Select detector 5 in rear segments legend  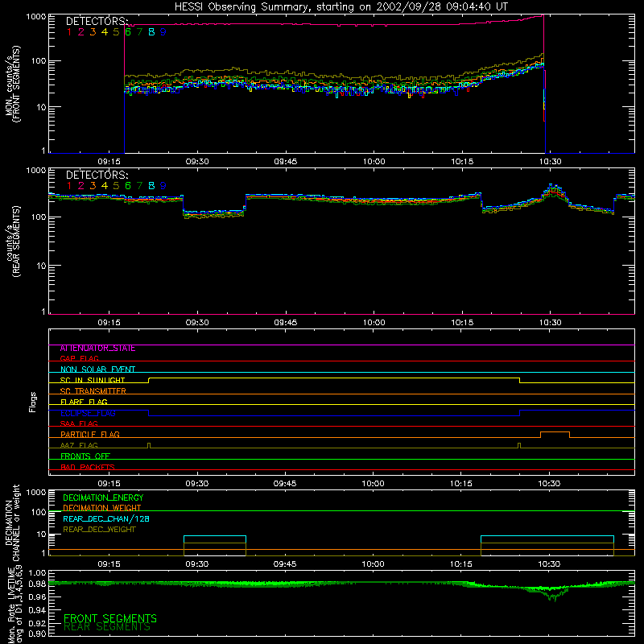pos(116,186)
